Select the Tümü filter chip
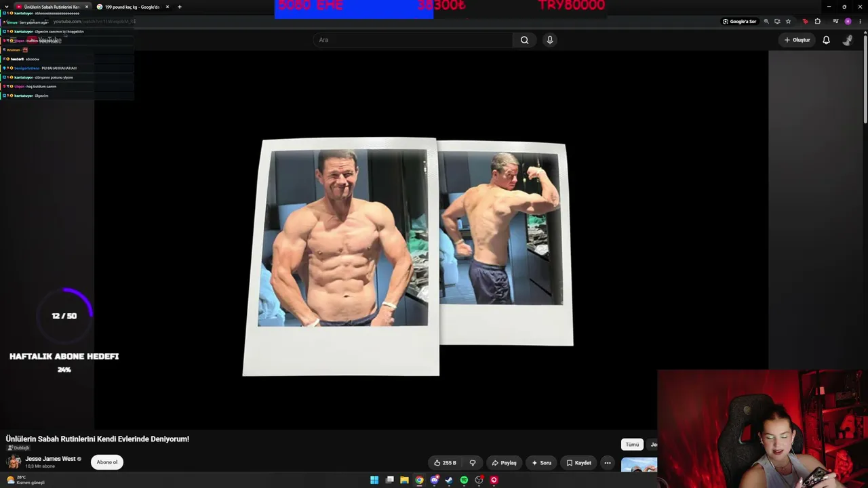Image resolution: width=868 pixels, height=488 pixels. click(x=632, y=445)
